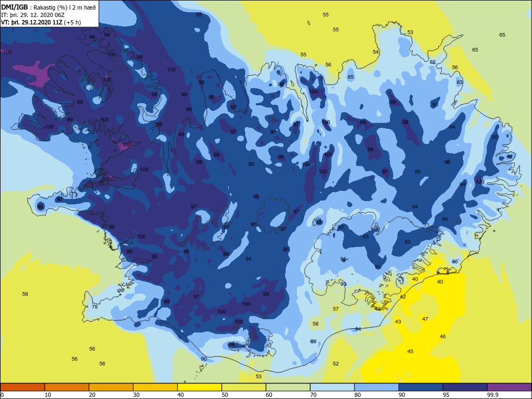Click the '85' humidity value on the map

351,77
